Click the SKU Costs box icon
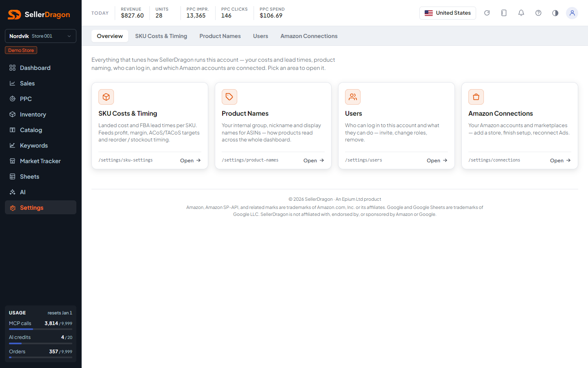The image size is (588, 368). (x=106, y=97)
